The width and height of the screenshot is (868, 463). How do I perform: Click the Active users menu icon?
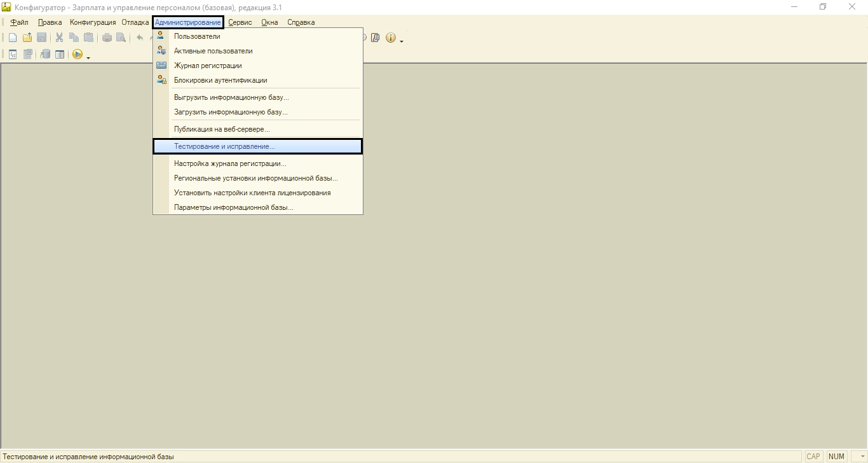161,51
